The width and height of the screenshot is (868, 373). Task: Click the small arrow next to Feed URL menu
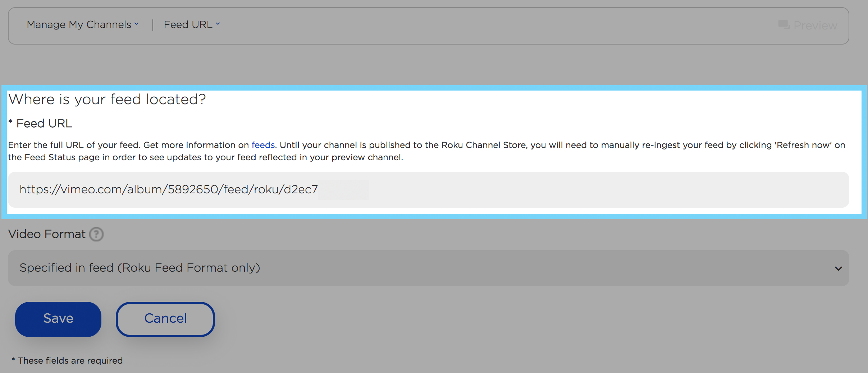(218, 24)
